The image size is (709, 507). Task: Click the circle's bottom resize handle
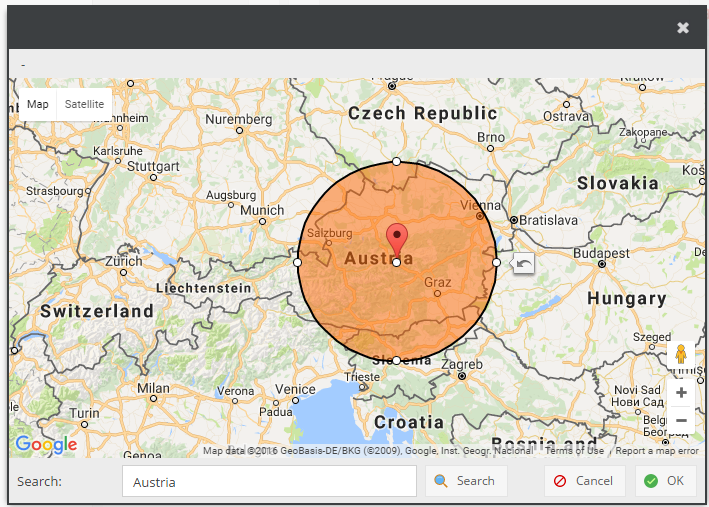[397, 360]
